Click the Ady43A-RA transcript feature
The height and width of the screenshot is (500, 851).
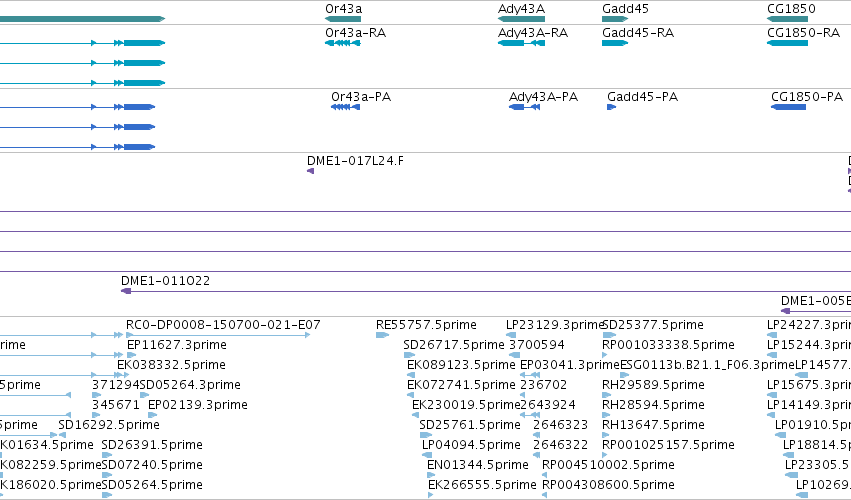[x=521, y=43]
